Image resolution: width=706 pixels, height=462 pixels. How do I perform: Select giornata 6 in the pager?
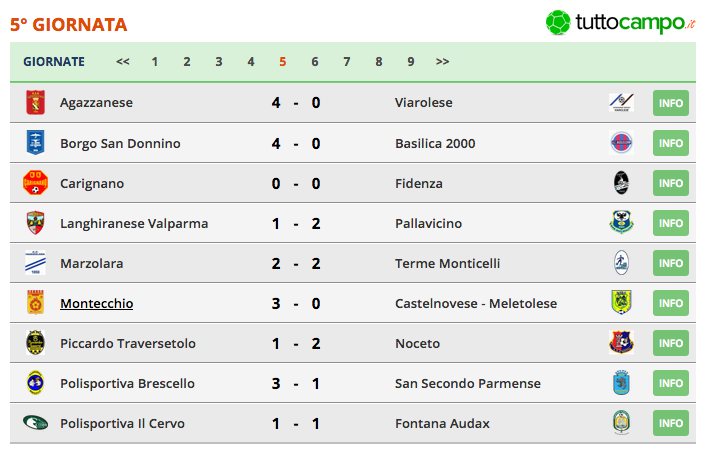click(x=315, y=62)
